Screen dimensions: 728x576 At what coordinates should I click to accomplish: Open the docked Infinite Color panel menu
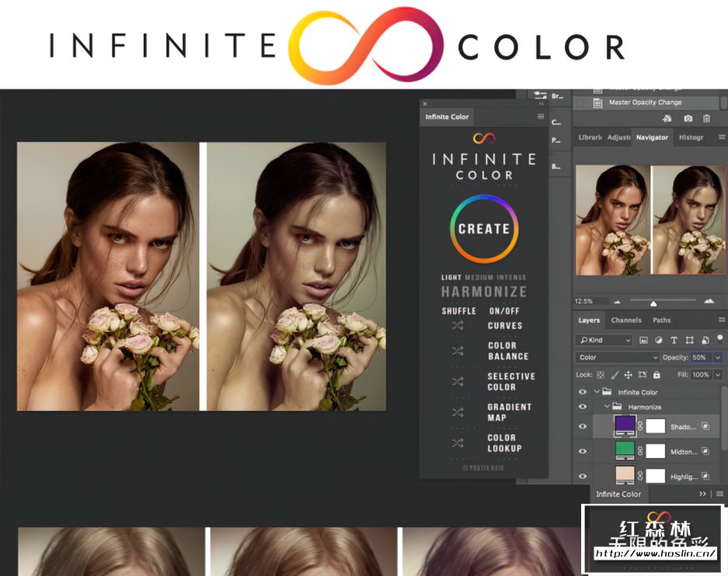pyautogui.click(x=719, y=494)
